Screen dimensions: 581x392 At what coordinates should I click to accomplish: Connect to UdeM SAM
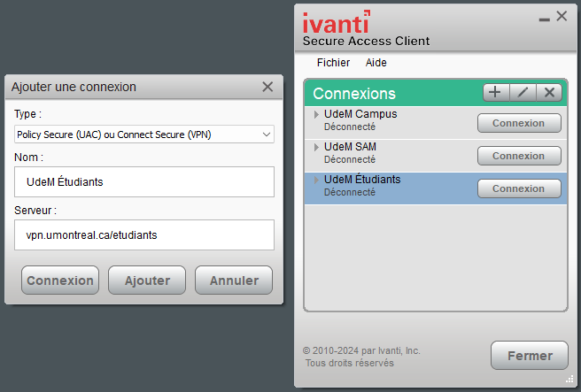[x=519, y=156]
